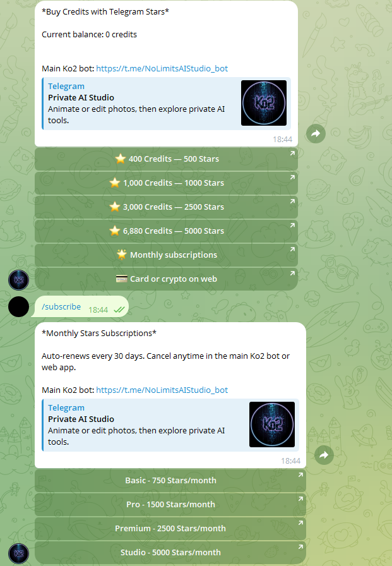The width and height of the screenshot is (392, 566).
Task: Click star icon on 400 Credits button
Action: pyautogui.click(x=121, y=159)
